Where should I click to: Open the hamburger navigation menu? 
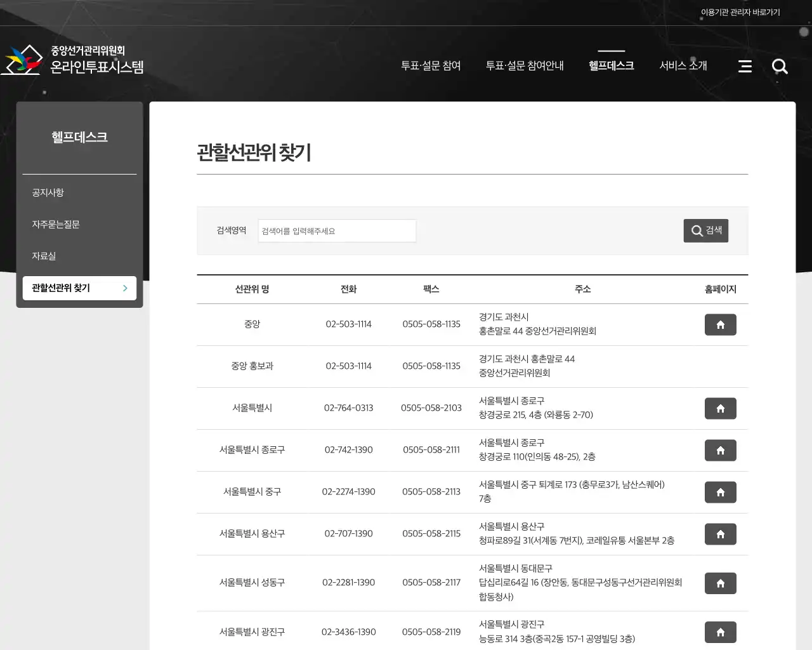[x=745, y=66]
